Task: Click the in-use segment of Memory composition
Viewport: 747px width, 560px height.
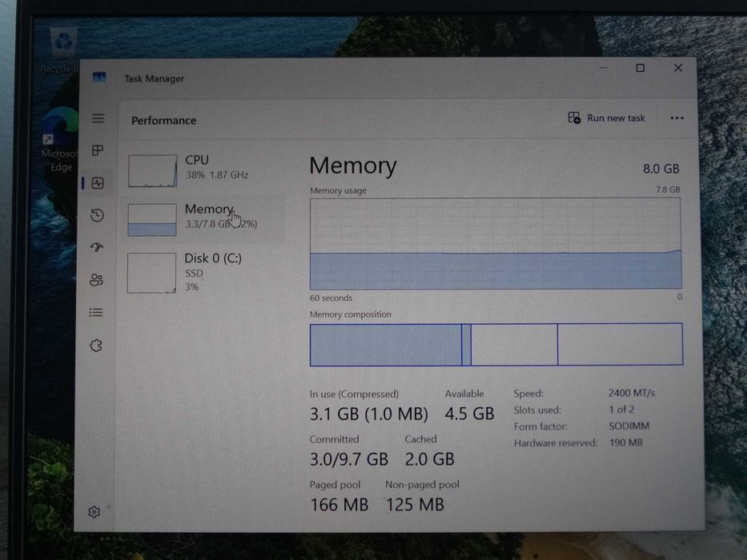Action: coord(385,345)
